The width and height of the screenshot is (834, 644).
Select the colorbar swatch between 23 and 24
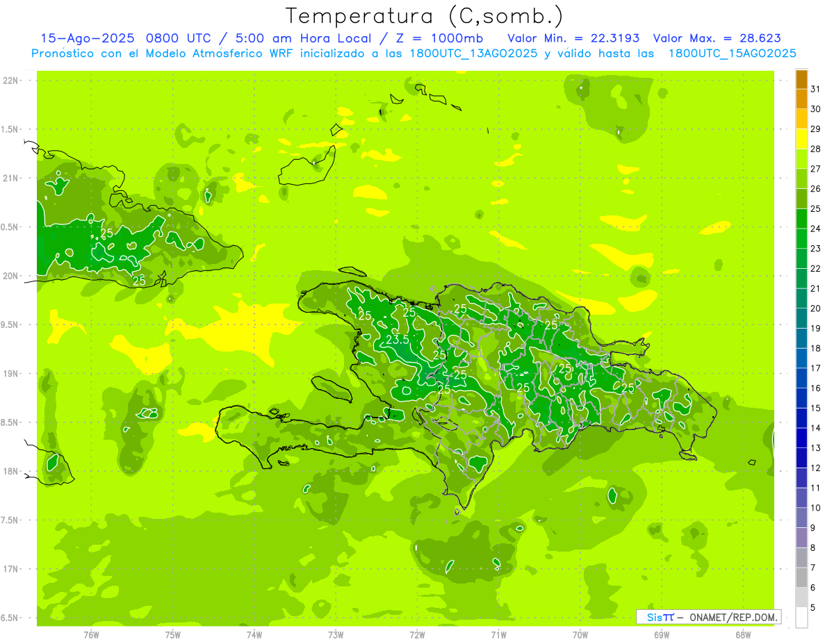[801, 239]
